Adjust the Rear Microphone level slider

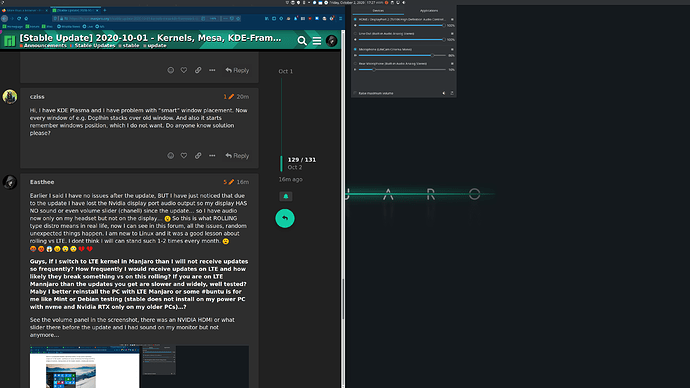[x=402, y=70]
